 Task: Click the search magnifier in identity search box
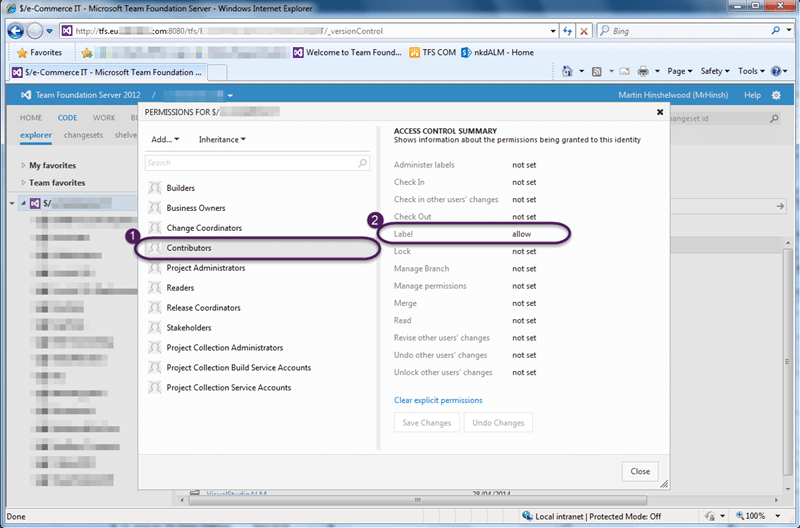pyautogui.click(x=362, y=163)
